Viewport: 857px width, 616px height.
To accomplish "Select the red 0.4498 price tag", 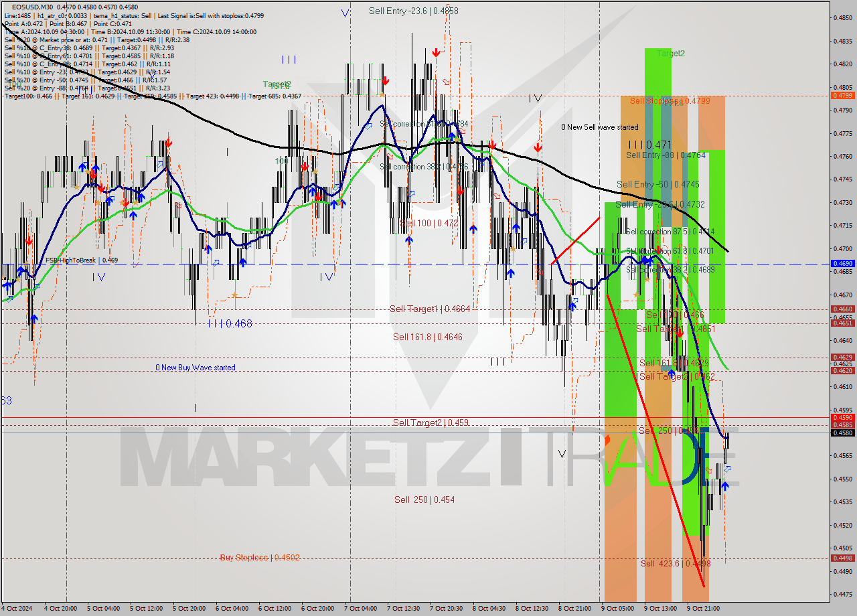I will pos(842,558).
